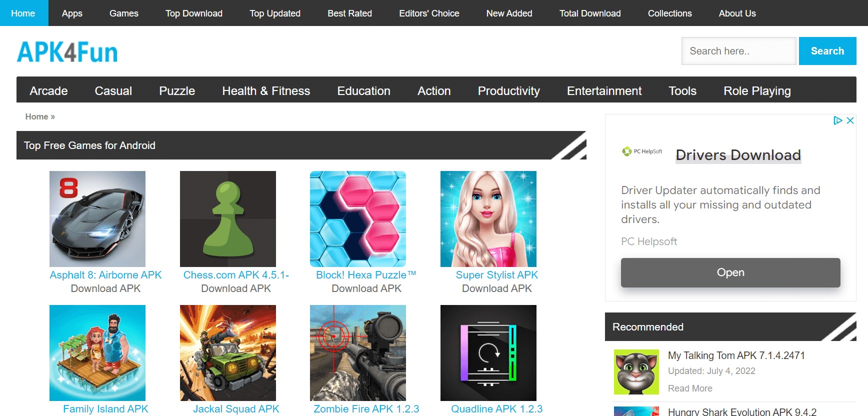Click the My Talking Tom thumbnail
Viewport: 868px width, 416px height.
pos(636,372)
